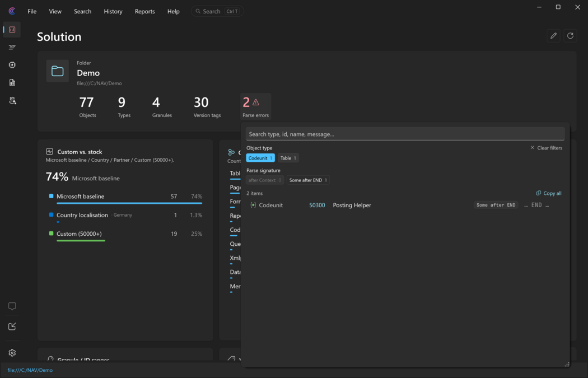Click the 77 Objects statistic

[87, 106]
